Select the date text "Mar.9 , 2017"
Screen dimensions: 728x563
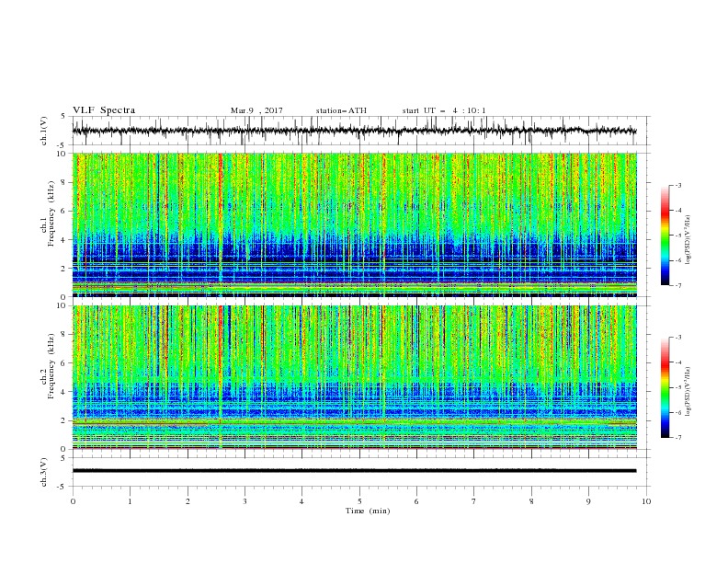tap(256, 110)
